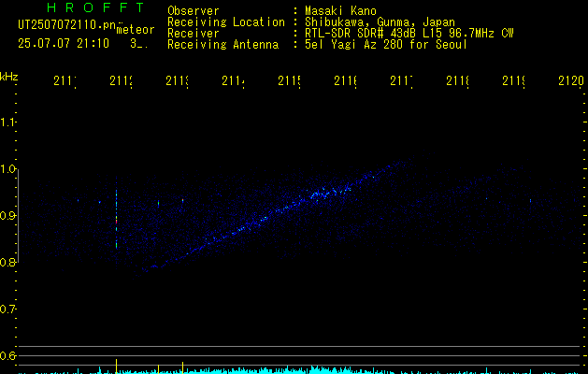This screenshot has height=374, width=588.
Task: Click the 'Receiver' field label
Action: tap(194, 34)
